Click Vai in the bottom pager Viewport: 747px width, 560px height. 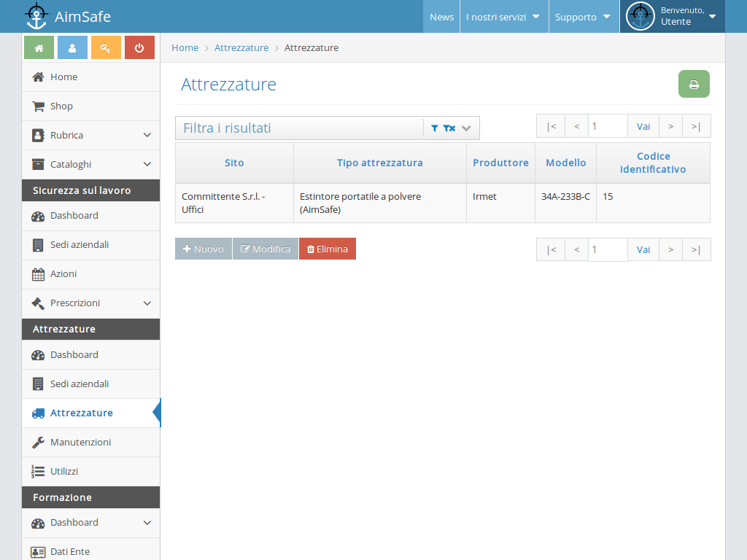[x=643, y=249]
